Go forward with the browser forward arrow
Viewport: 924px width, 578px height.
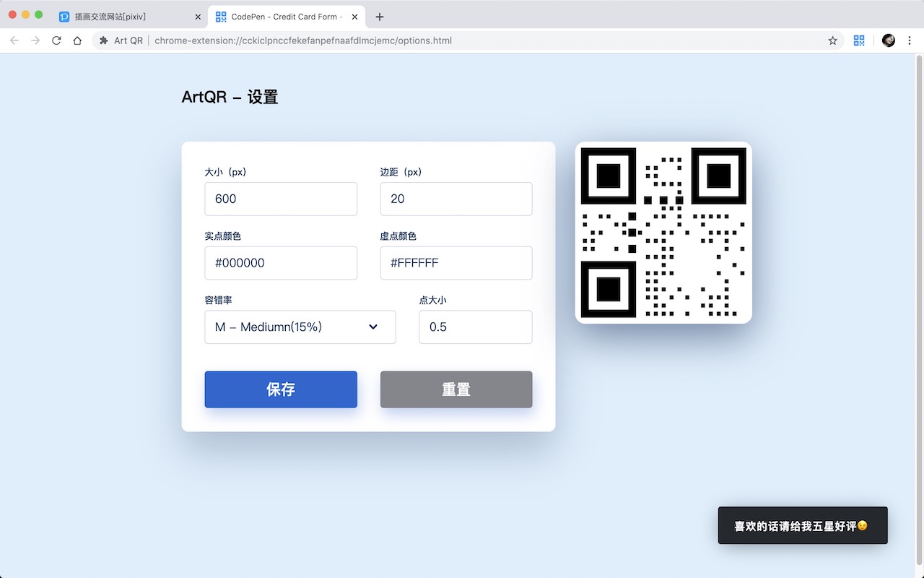click(x=35, y=40)
